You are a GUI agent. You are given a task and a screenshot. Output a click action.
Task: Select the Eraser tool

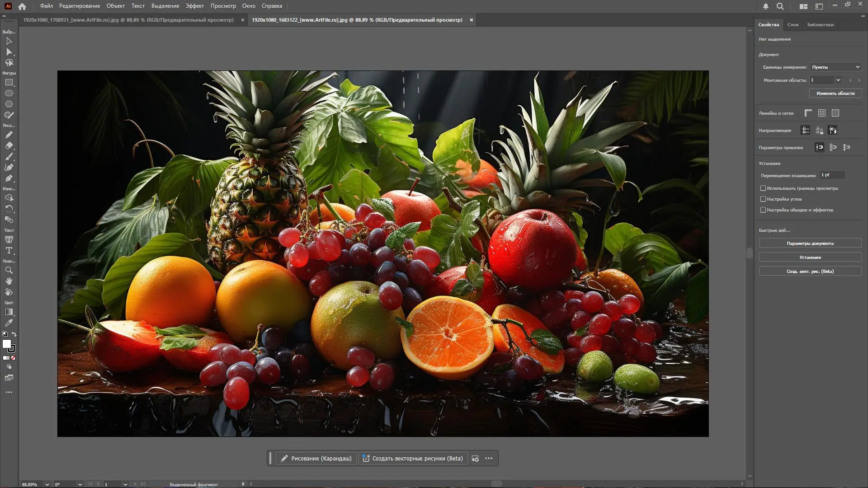tap(9, 145)
